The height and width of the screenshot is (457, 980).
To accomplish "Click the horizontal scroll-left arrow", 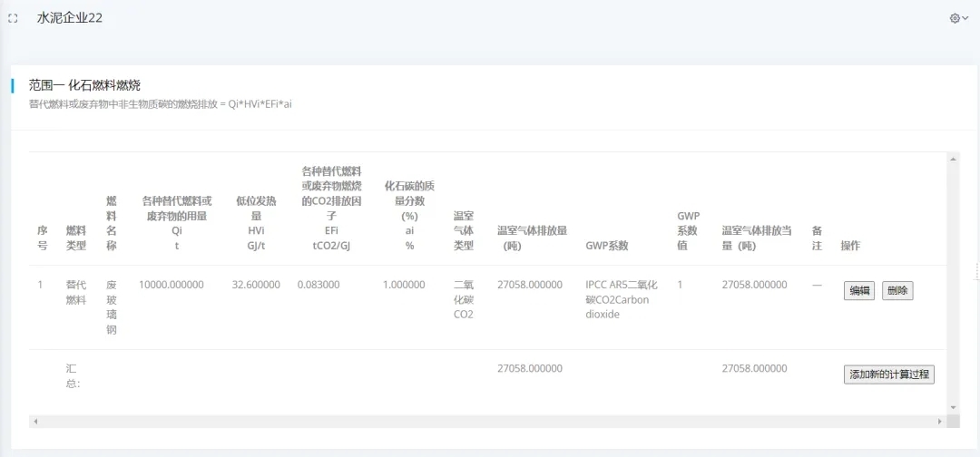I will (35, 422).
